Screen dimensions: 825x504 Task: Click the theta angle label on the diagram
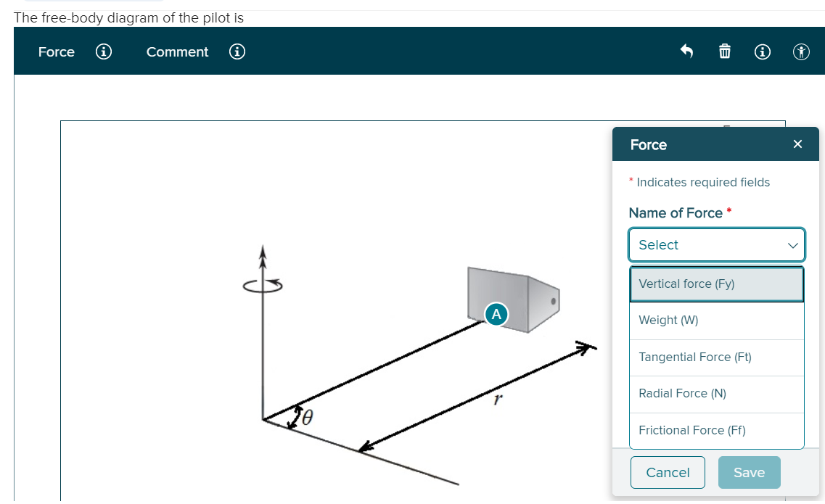pos(308,417)
